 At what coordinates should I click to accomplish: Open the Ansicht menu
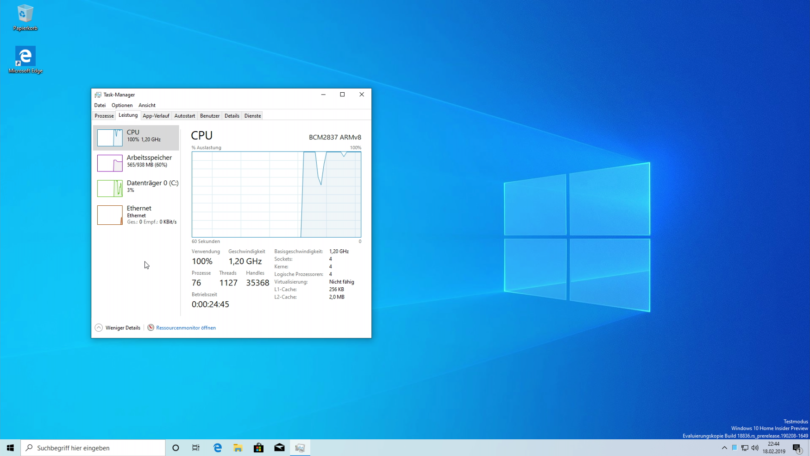147,105
